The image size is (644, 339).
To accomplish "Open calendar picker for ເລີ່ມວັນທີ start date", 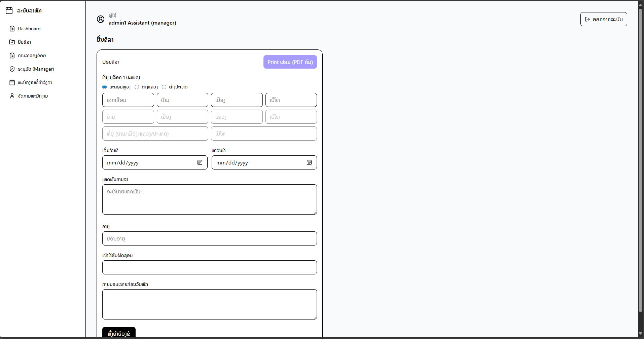I will pos(200,162).
